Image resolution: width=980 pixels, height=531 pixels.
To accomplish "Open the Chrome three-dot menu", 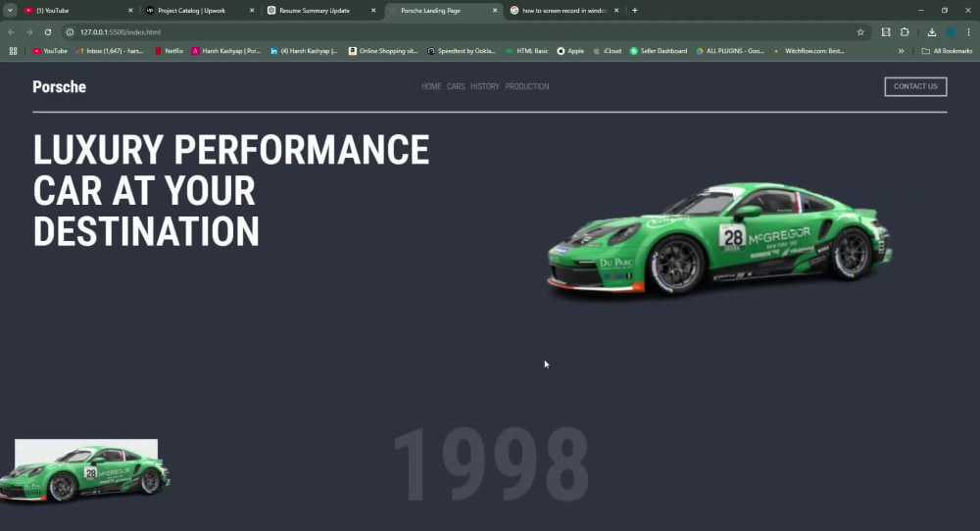I will pyautogui.click(x=969, y=32).
